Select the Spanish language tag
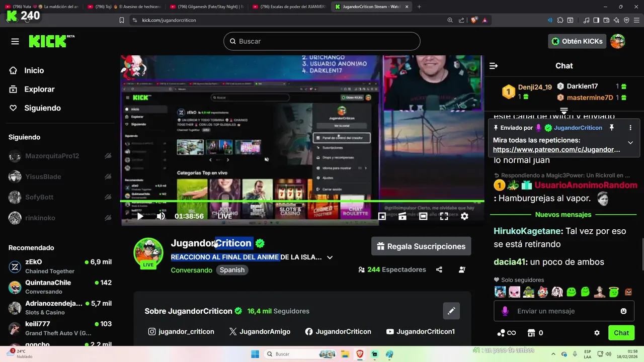This screenshot has width=644, height=362. click(232, 270)
